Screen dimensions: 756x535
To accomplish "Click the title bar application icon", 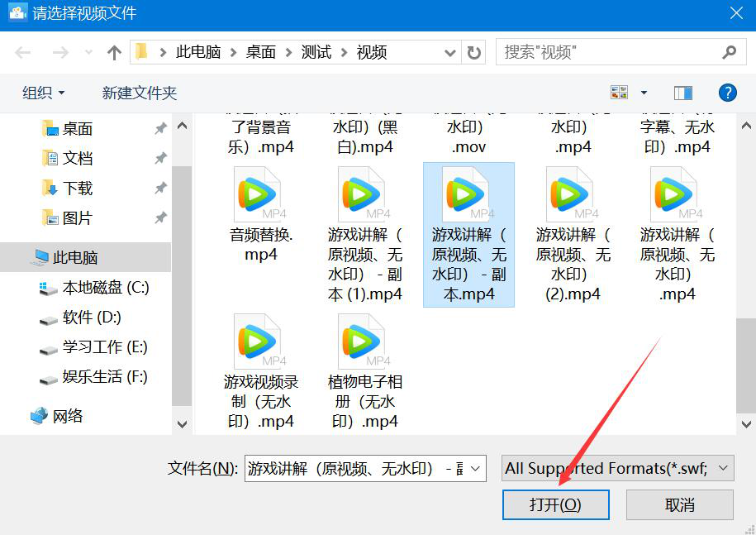I will click(18, 12).
